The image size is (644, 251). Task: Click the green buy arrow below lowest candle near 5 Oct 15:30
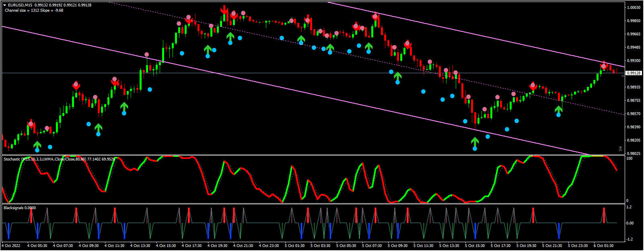click(x=475, y=142)
